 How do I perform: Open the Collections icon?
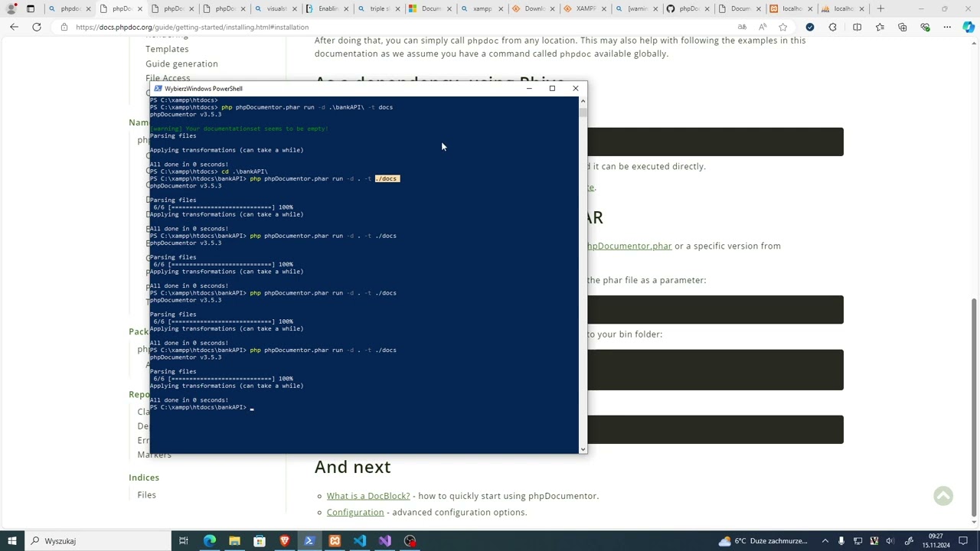(902, 27)
